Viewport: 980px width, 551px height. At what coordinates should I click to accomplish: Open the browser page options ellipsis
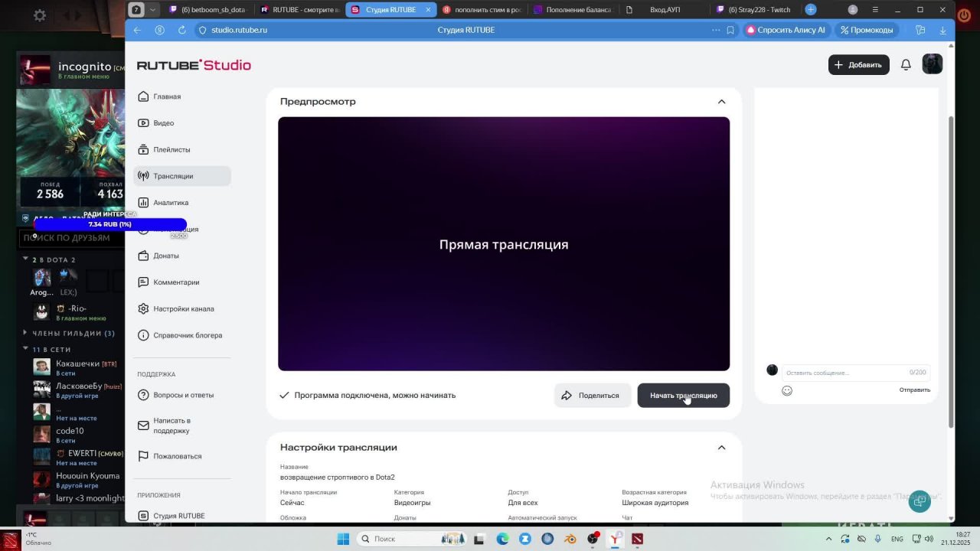pyautogui.click(x=716, y=30)
